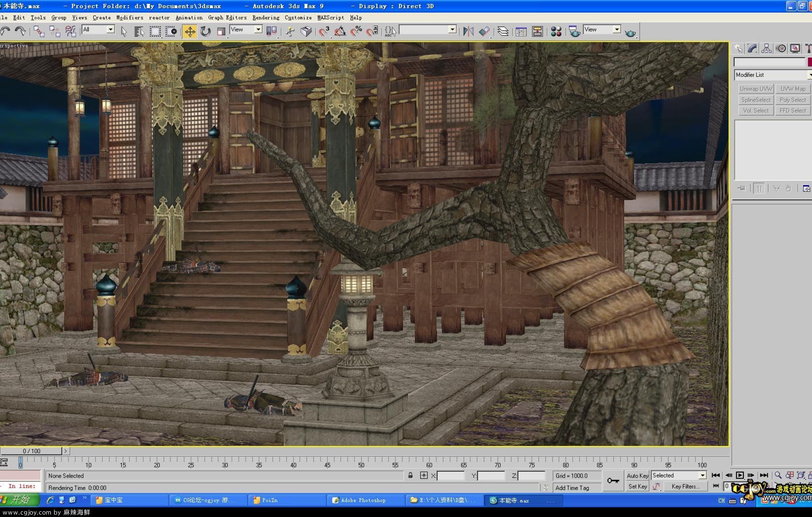The height and width of the screenshot is (517, 812).
Task: Open the Material Editor spheres icon
Action: tap(556, 31)
